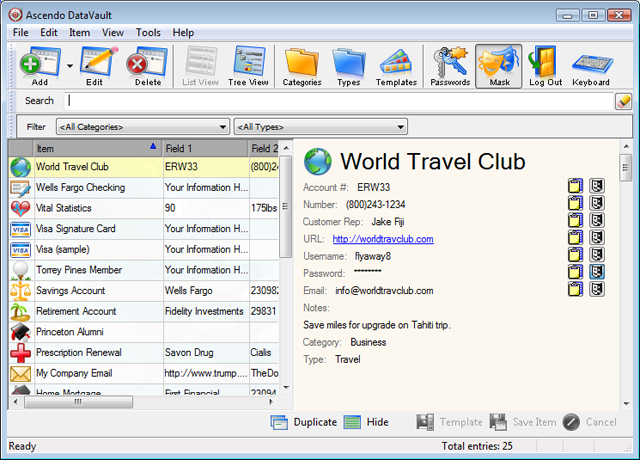Unmask the Password field

[597, 272]
